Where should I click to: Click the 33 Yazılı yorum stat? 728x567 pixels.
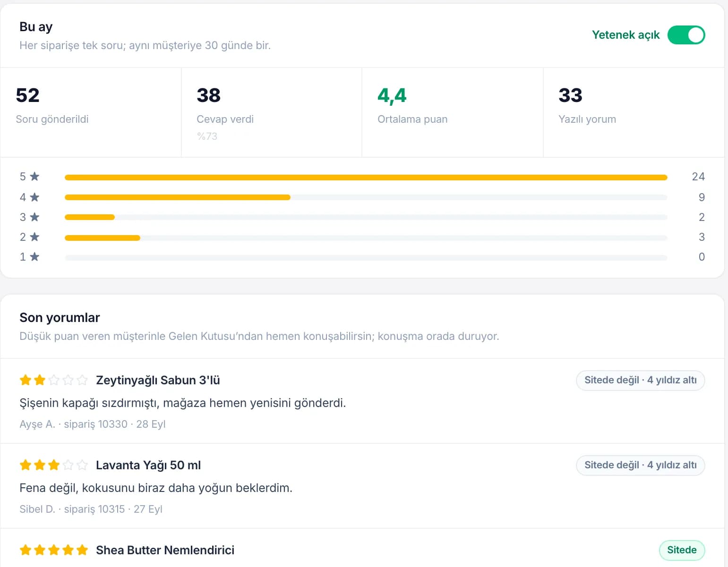(634, 112)
